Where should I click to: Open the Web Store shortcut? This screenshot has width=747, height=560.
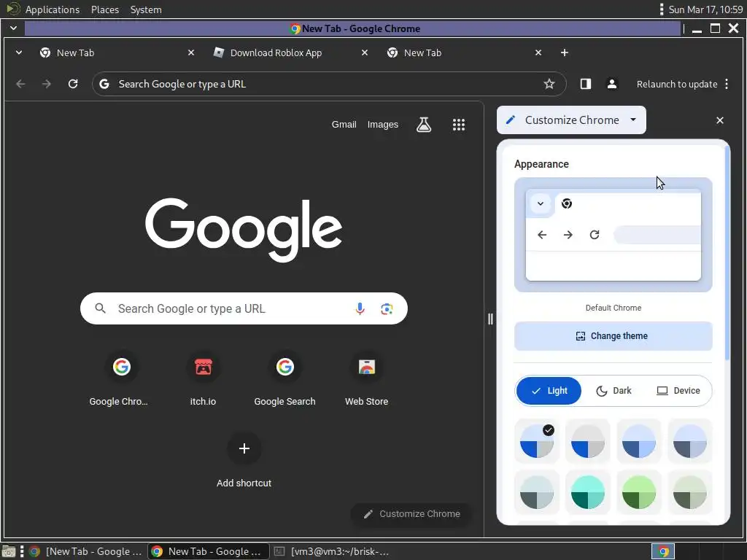click(x=366, y=379)
